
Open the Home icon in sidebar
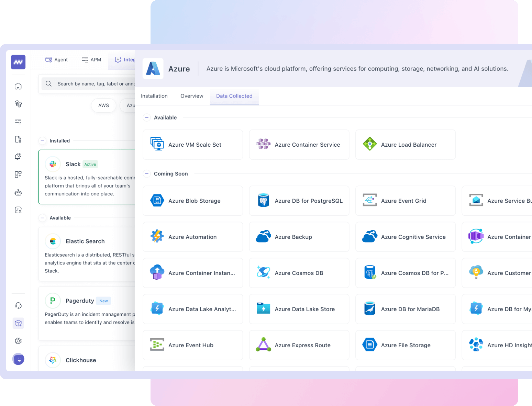pyautogui.click(x=18, y=86)
